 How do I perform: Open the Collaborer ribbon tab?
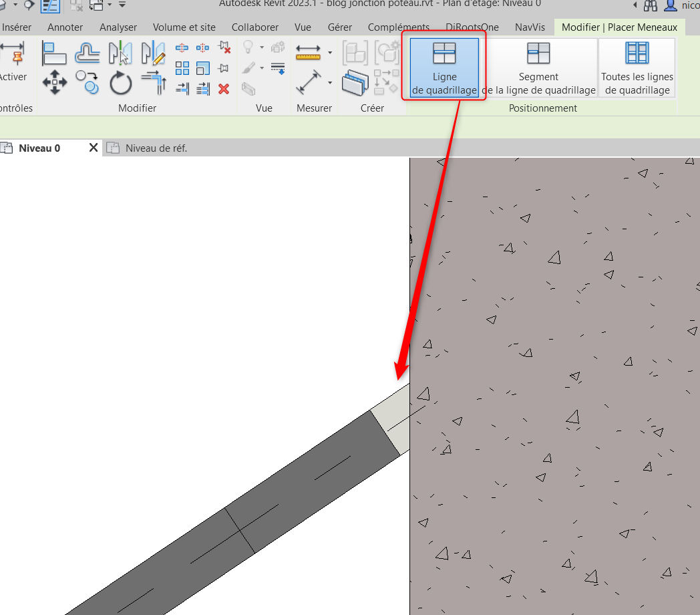255,27
